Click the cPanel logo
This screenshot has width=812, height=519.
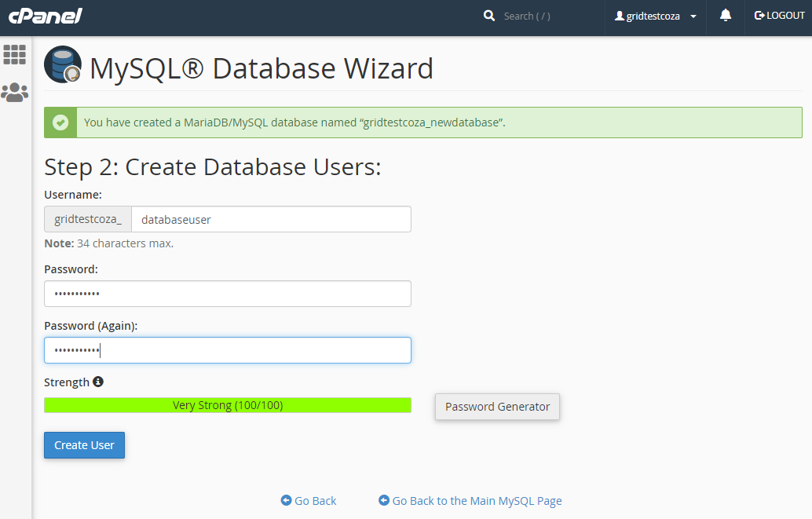[45, 16]
